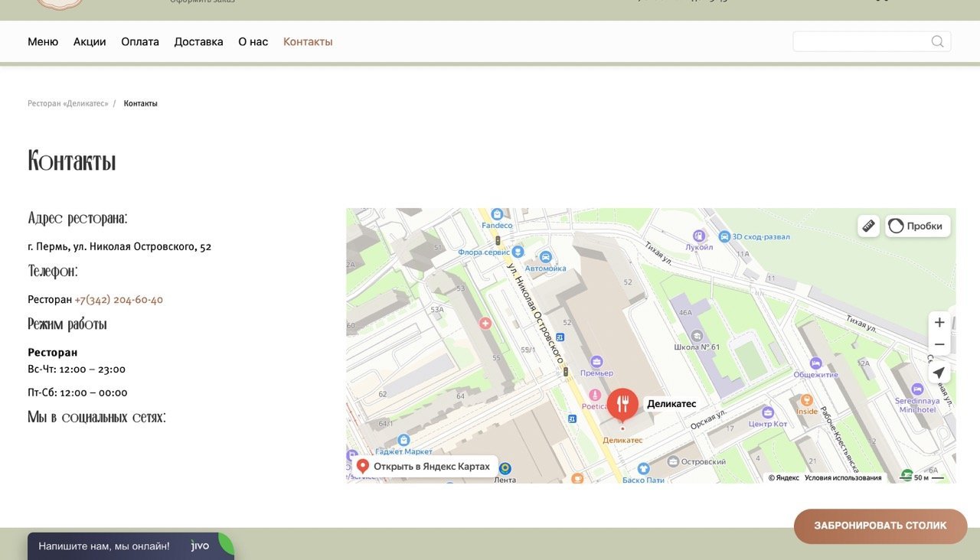
Task: Click the Лента store marker
Action: pyautogui.click(x=505, y=468)
